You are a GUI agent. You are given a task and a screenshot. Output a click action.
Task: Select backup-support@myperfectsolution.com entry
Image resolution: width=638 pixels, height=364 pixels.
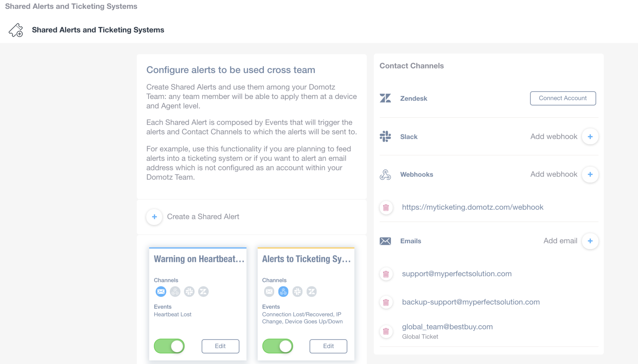pyautogui.click(x=471, y=302)
